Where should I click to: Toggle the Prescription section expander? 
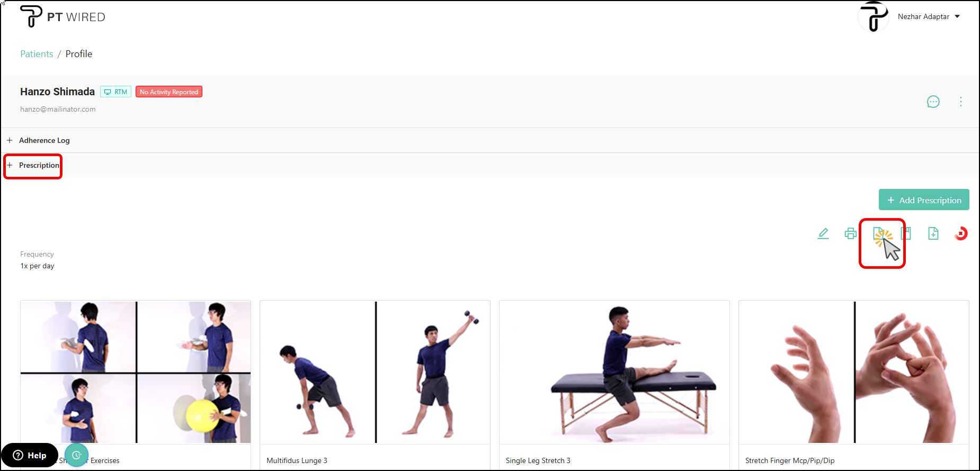[33, 165]
